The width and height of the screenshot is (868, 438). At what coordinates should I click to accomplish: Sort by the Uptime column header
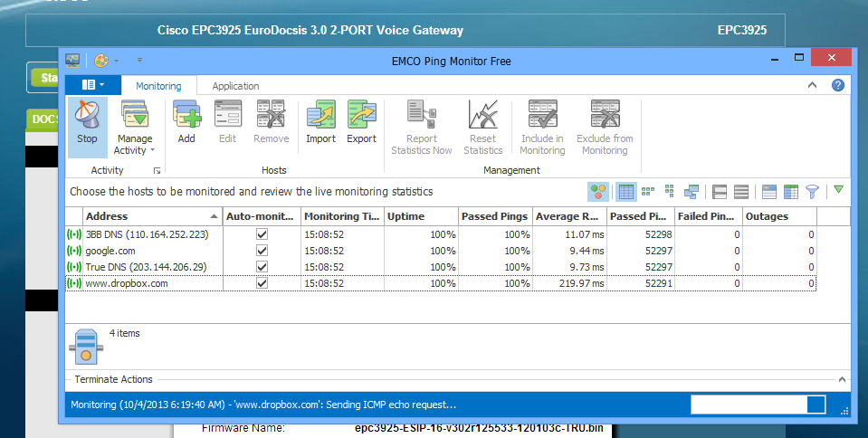click(421, 216)
